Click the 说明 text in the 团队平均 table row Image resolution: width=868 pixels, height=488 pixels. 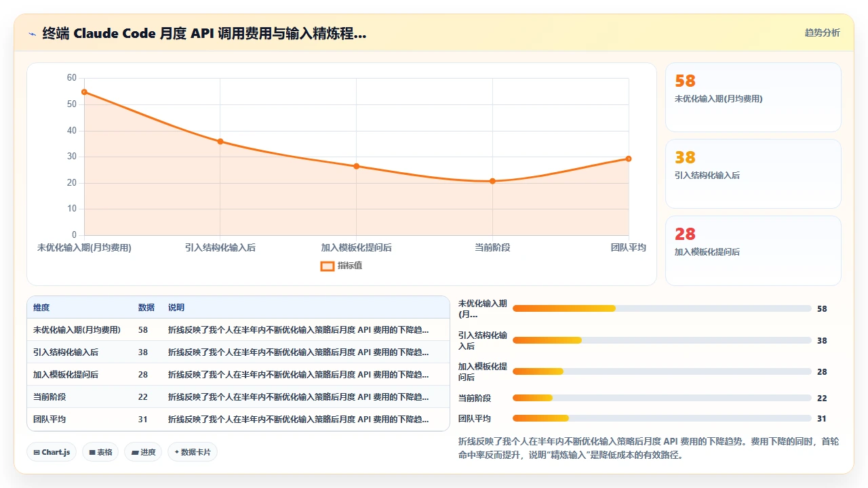(298, 420)
